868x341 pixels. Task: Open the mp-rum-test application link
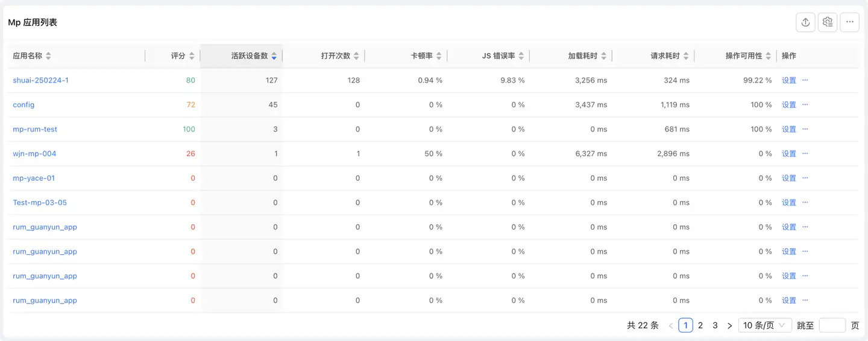[x=35, y=129]
